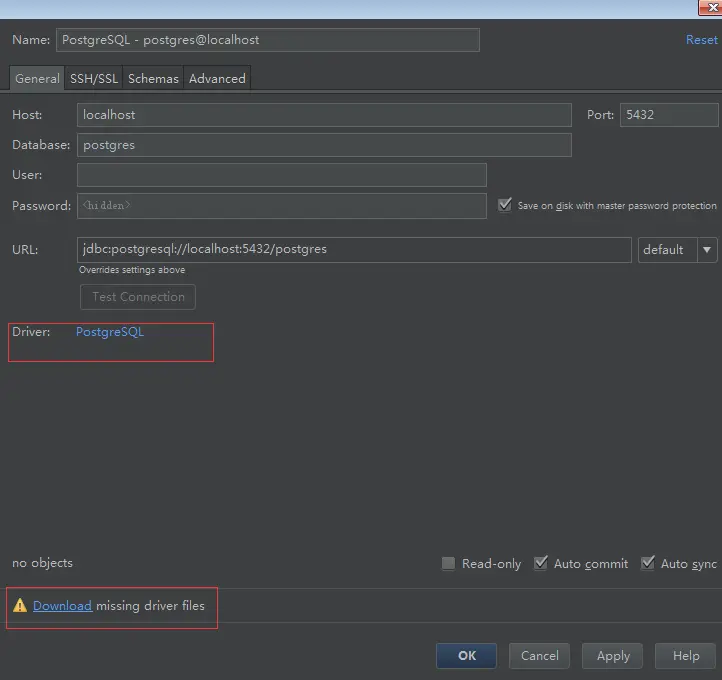Screen dimensions: 722x680
Task: Select the default URL type combo box
Action: pos(677,250)
